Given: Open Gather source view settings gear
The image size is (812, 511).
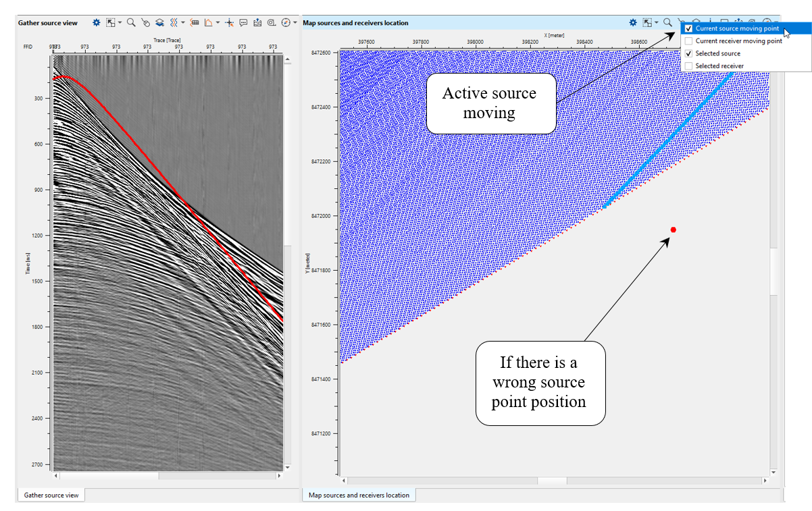Looking at the screenshot, I should pyautogui.click(x=97, y=22).
